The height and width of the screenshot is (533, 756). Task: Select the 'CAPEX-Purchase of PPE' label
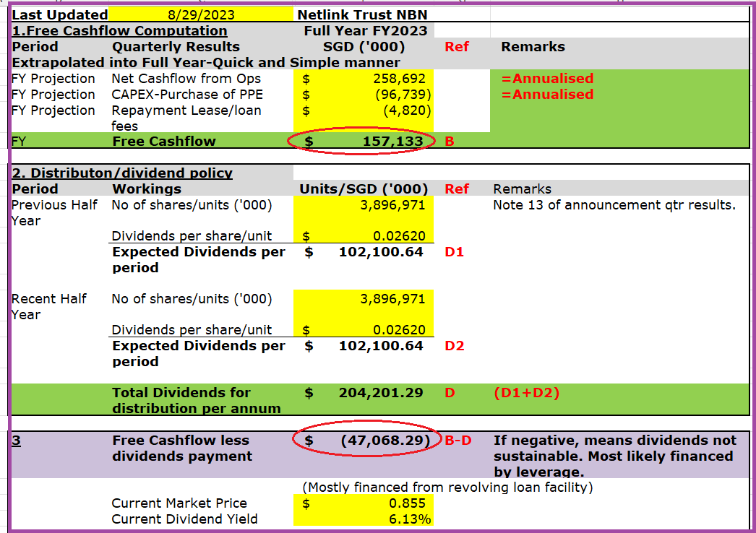[x=187, y=94]
